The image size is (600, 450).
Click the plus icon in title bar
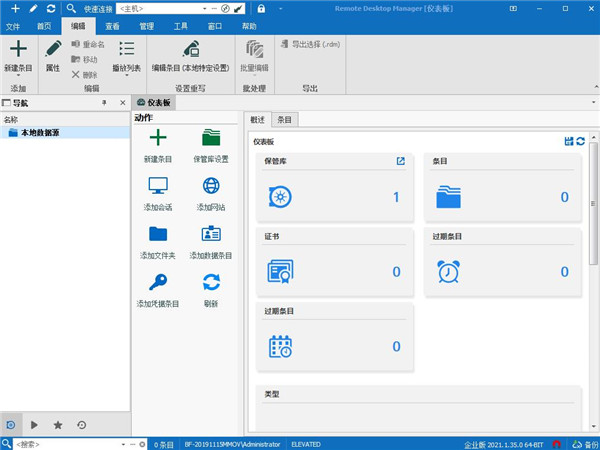(x=15, y=8)
